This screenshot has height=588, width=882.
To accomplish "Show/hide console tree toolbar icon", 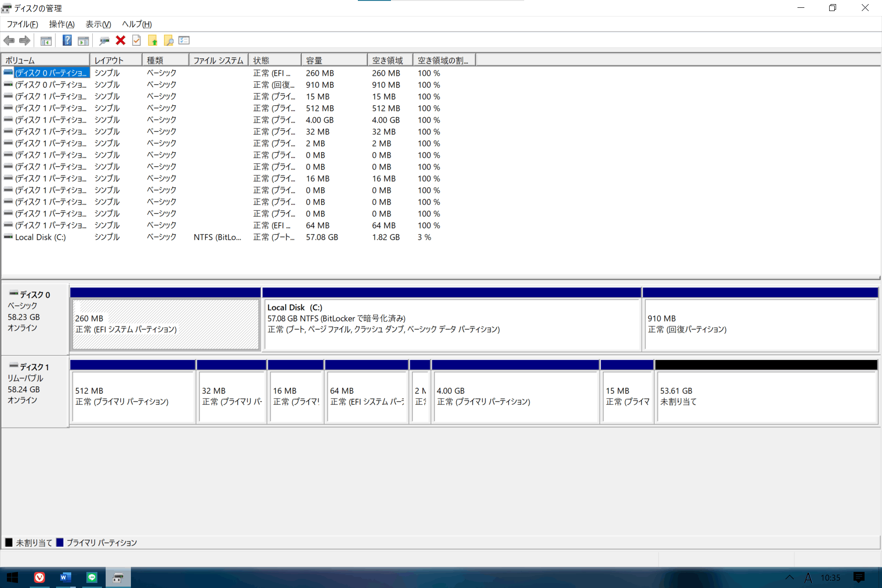I will [46, 40].
